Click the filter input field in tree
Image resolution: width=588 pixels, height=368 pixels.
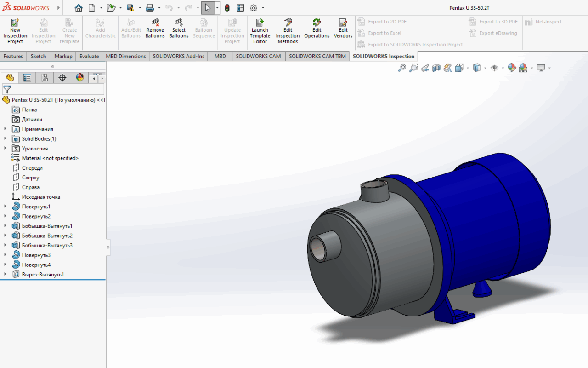click(x=58, y=89)
